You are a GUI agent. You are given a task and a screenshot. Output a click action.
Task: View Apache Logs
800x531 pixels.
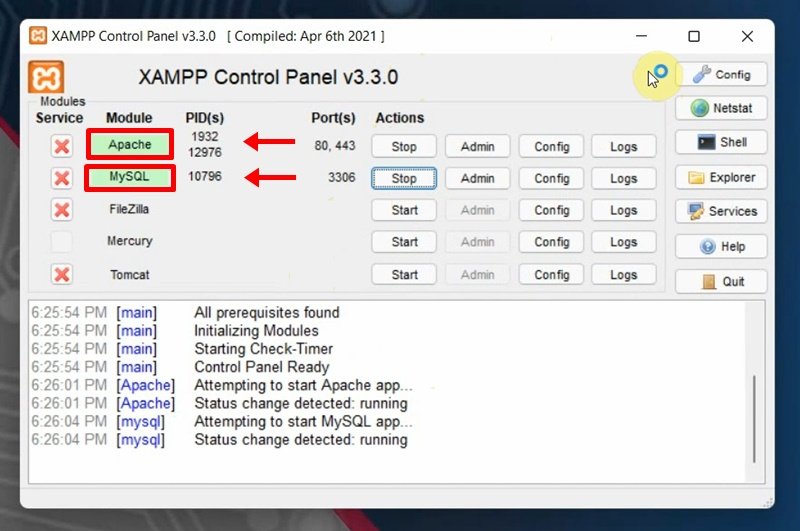click(x=623, y=146)
